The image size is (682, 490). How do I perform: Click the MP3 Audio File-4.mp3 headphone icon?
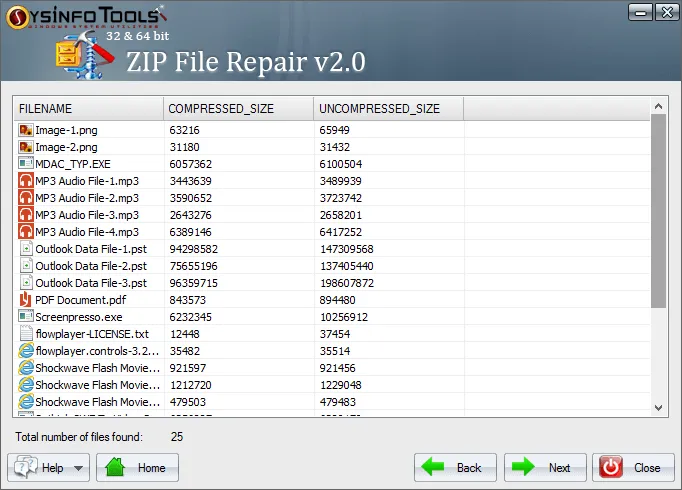tap(26, 232)
